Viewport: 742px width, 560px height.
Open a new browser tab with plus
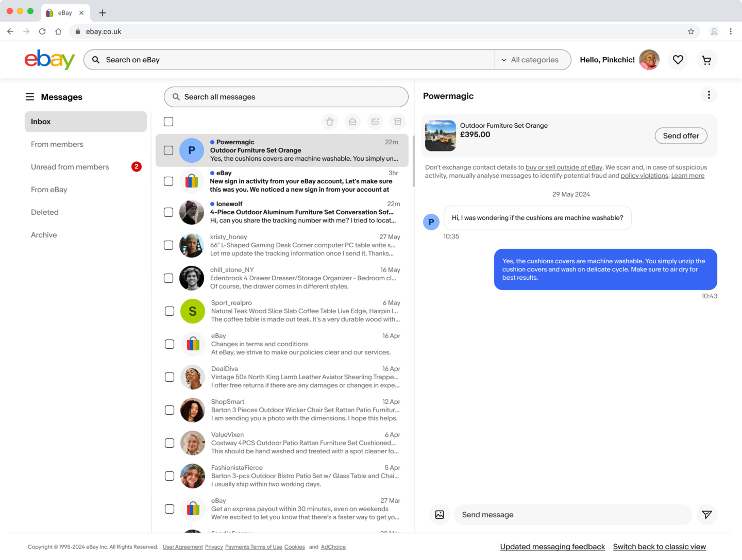tap(103, 13)
